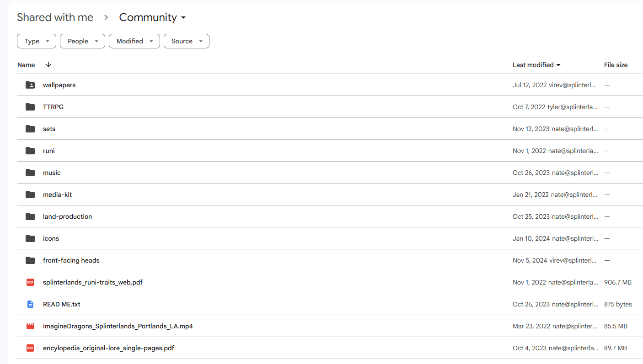Select the land-production folder row

tap(330, 216)
